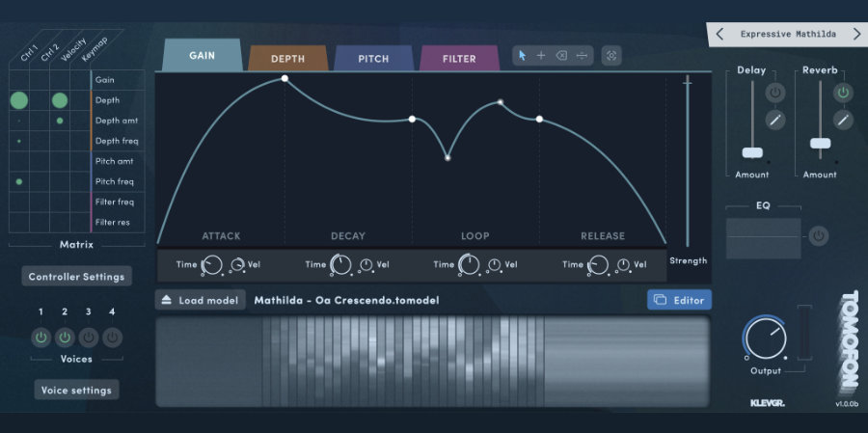
Task: Click the Reverb Amount slider handle
Action: coord(821,143)
